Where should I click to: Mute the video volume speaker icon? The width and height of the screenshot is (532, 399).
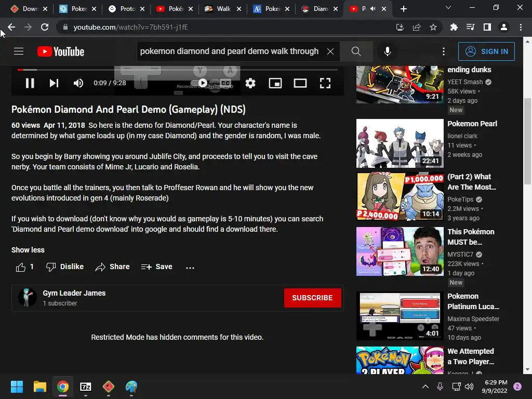[78, 83]
